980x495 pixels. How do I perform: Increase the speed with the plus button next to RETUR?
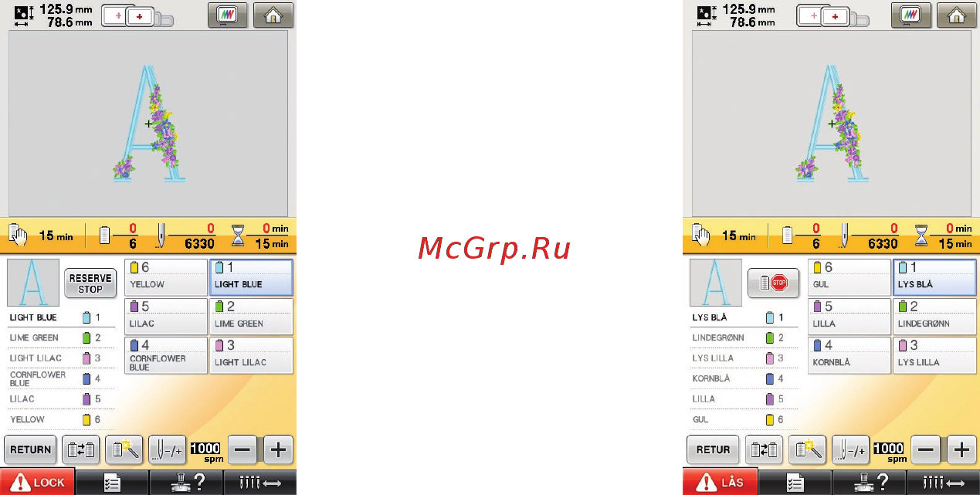[x=961, y=449]
